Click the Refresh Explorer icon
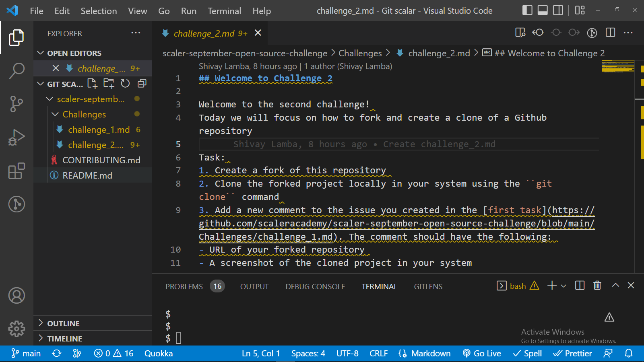Image resolution: width=644 pixels, height=362 pixels. click(x=125, y=84)
